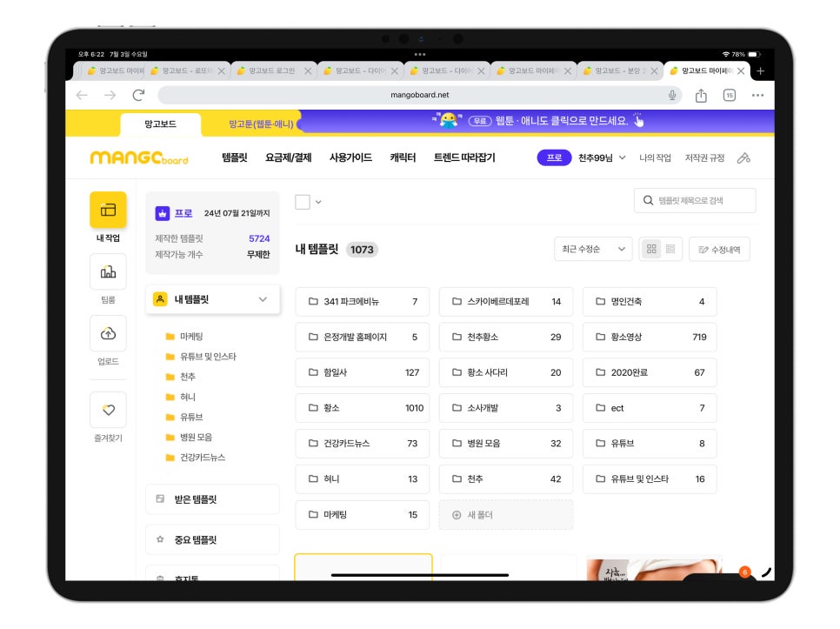Open the 즐겨찾기 heart icon

[x=108, y=410]
